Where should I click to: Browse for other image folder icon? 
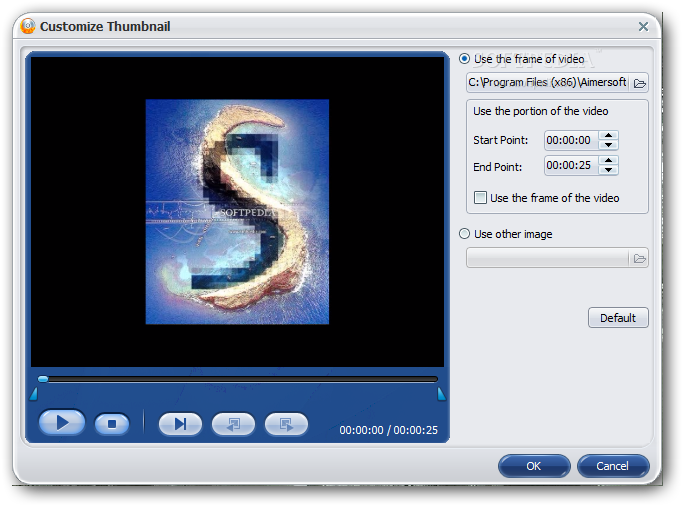pyautogui.click(x=639, y=259)
